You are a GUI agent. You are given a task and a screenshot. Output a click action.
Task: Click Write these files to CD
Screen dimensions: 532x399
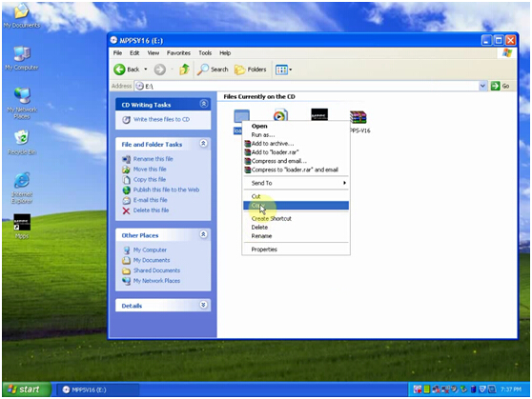pos(161,119)
